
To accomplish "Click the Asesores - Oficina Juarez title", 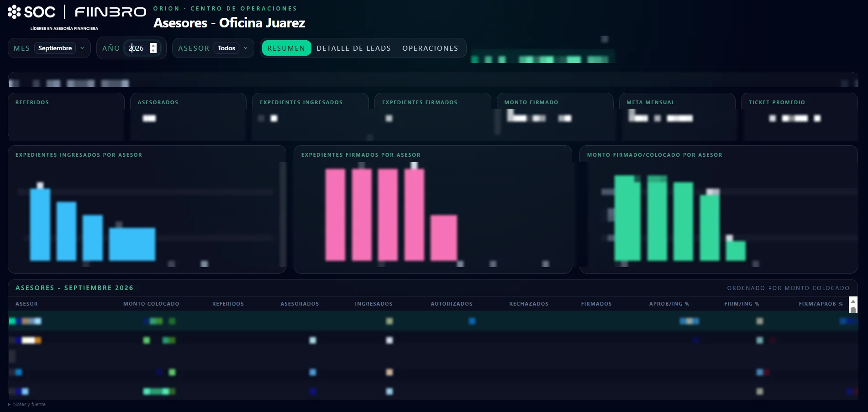I will (x=229, y=23).
